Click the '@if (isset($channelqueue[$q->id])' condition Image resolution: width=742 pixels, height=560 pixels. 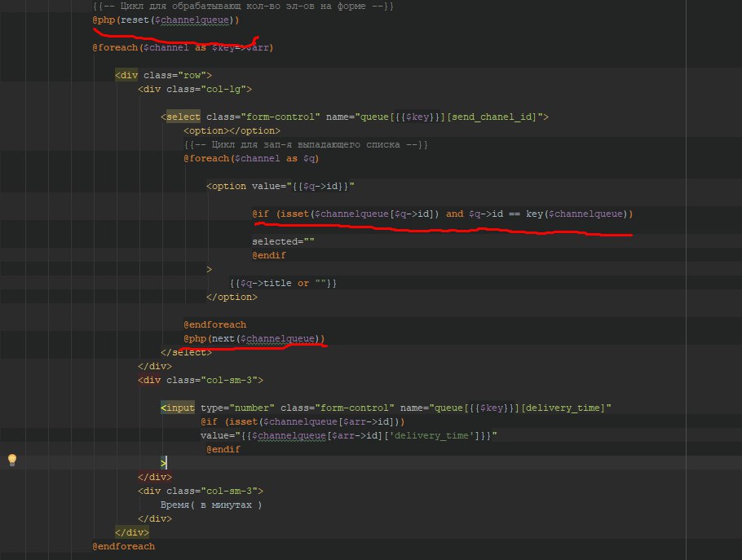coord(443,214)
